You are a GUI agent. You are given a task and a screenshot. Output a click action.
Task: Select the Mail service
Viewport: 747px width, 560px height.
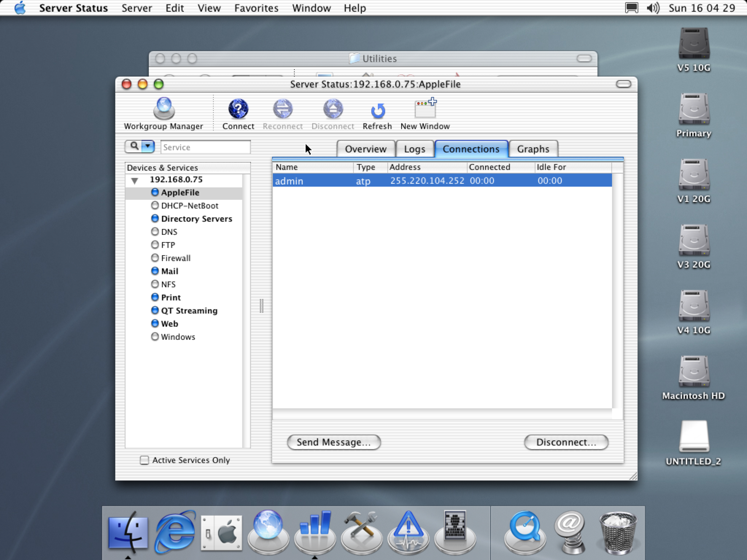184,271
